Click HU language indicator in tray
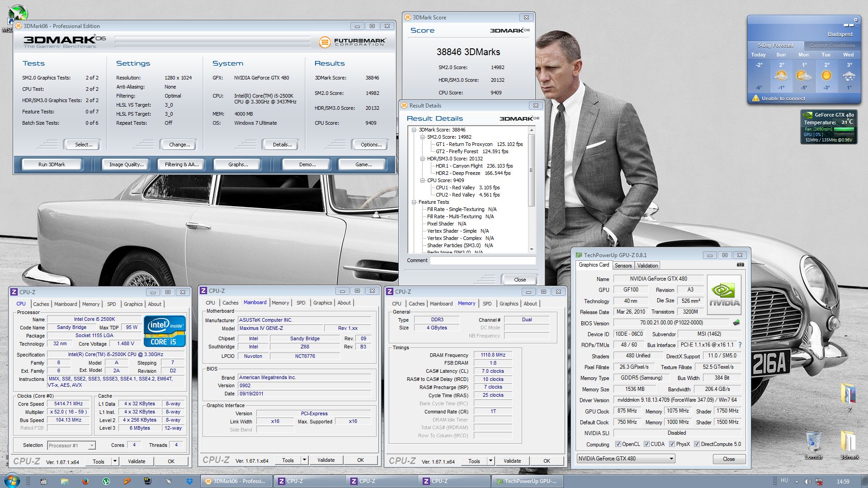The image size is (868, 488). pos(784,480)
